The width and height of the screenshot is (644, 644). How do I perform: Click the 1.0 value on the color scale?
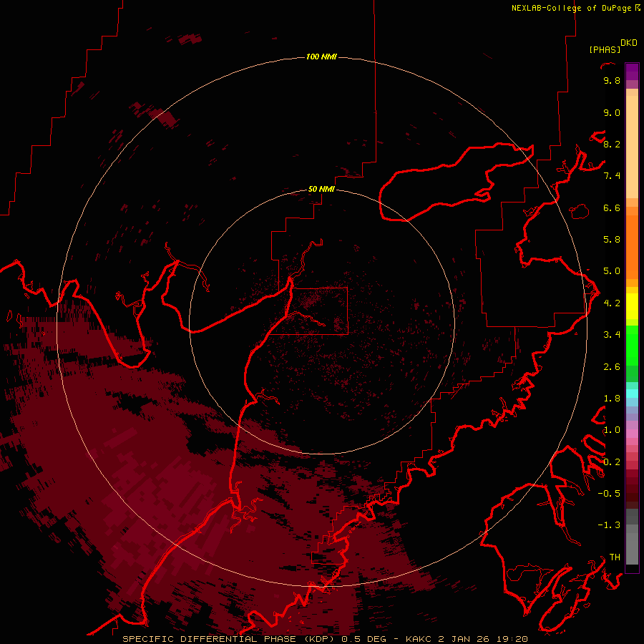click(x=612, y=431)
